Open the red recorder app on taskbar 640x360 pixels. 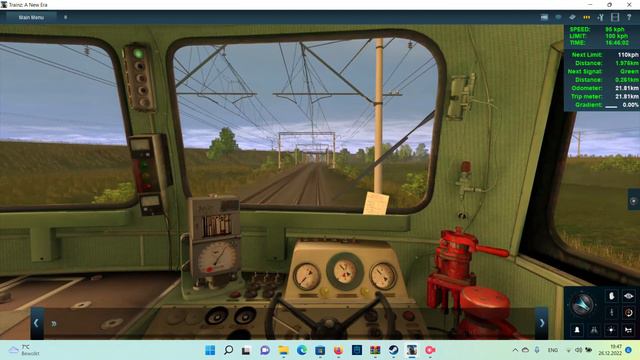click(430, 350)
